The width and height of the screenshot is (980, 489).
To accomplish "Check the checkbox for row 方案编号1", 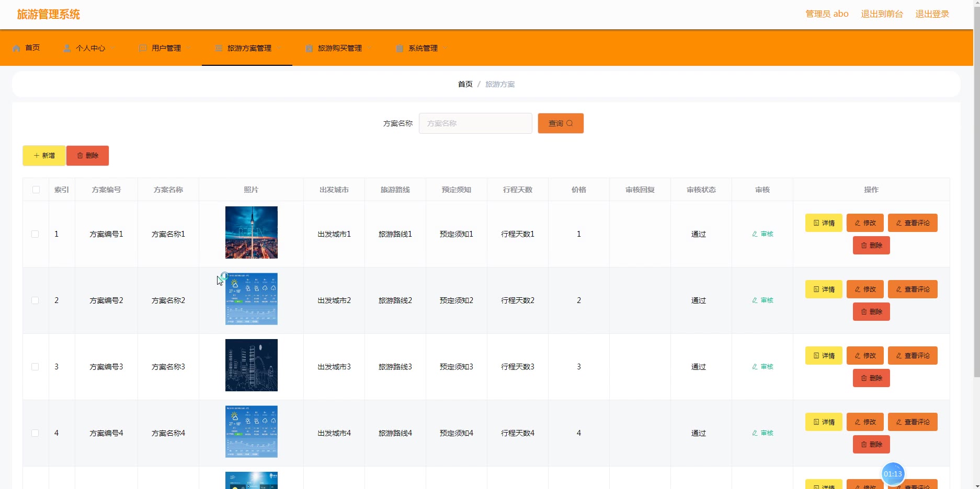I will 35,234.
